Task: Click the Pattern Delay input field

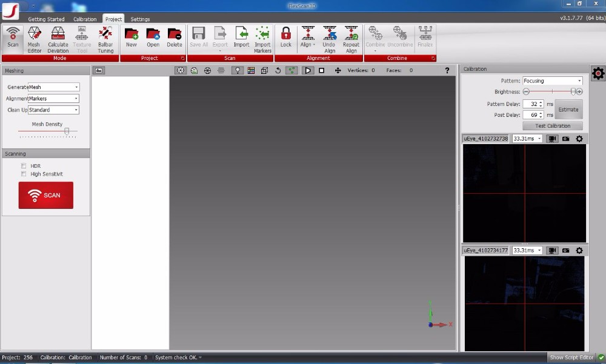Action: pos(530,104)
